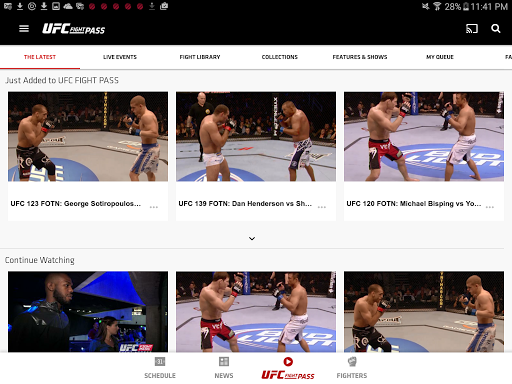This screenshot has height=384, width=512.
Task: Open UFC 120 FOTN Michael Bisping title
Action: (414, 203)
